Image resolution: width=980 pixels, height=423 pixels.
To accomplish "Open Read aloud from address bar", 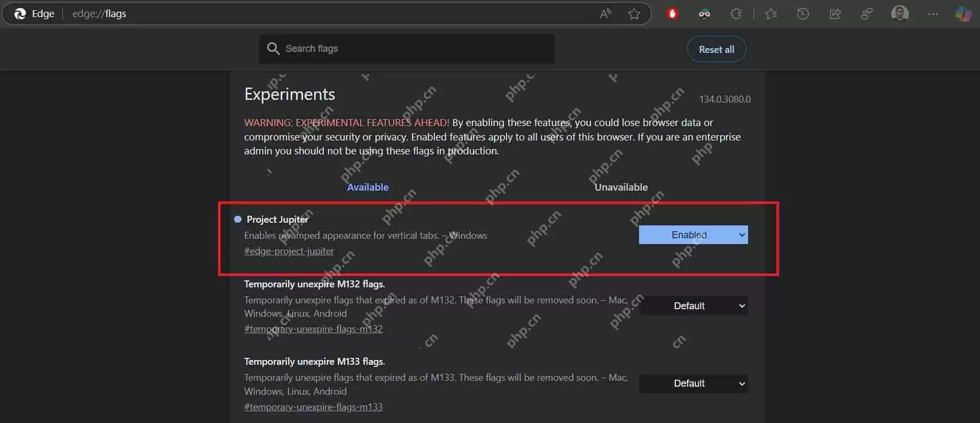I will 605,14.
